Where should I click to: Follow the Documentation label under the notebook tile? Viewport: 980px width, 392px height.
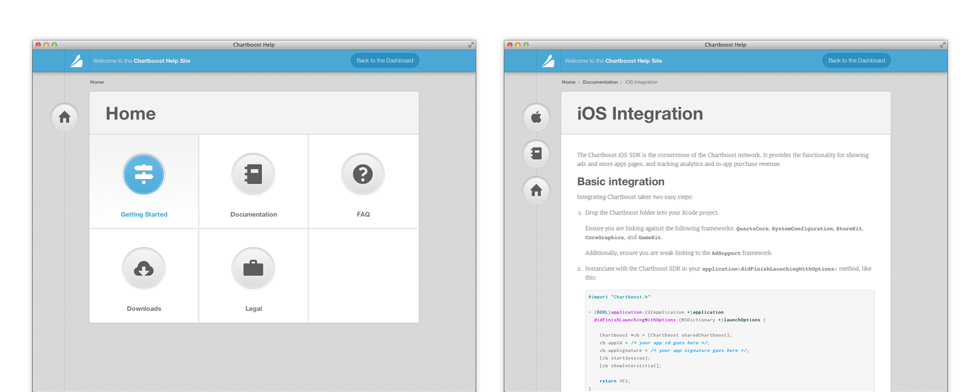point(253,214)
